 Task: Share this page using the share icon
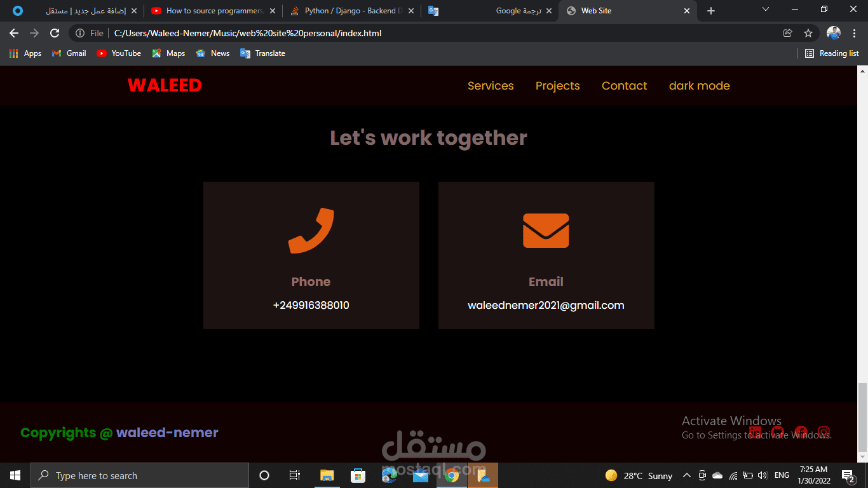coord(787,33)
